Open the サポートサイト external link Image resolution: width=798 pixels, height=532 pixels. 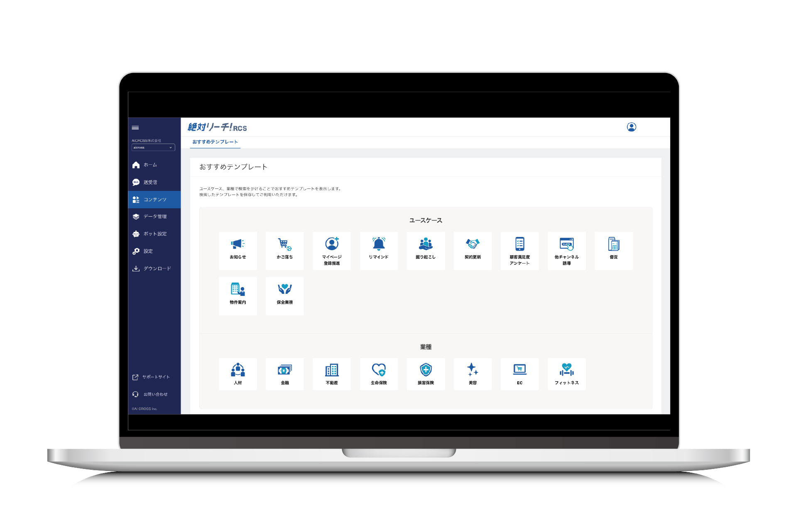(x=155, y=377)
